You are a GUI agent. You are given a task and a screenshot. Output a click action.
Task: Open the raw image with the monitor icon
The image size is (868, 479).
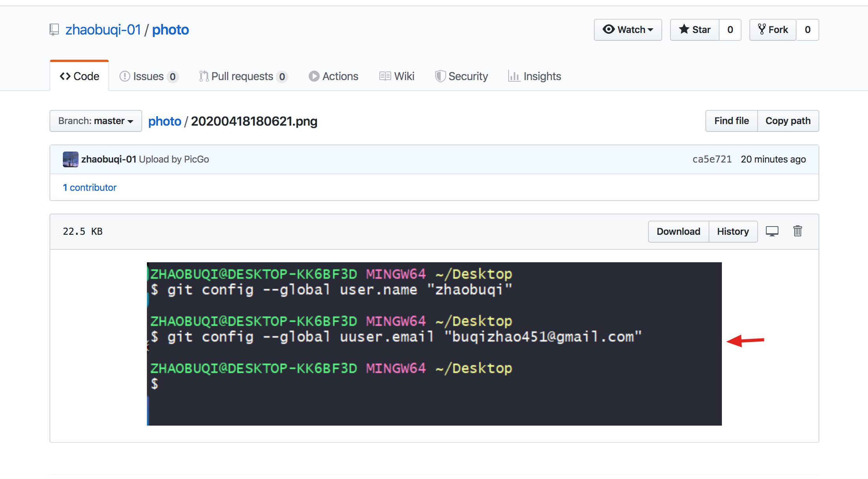pyautogui.click(x=772, y=231)
